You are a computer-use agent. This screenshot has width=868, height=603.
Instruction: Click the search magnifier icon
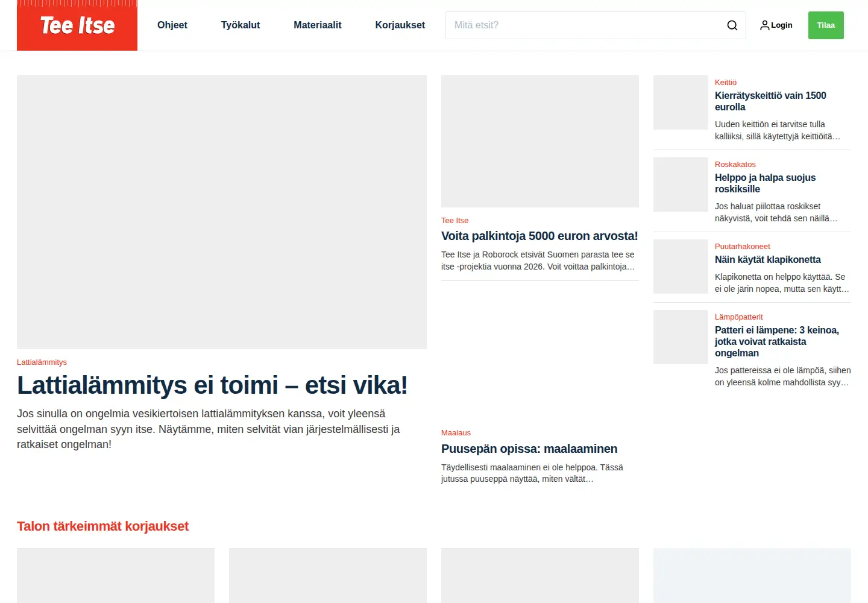point(732,25)
